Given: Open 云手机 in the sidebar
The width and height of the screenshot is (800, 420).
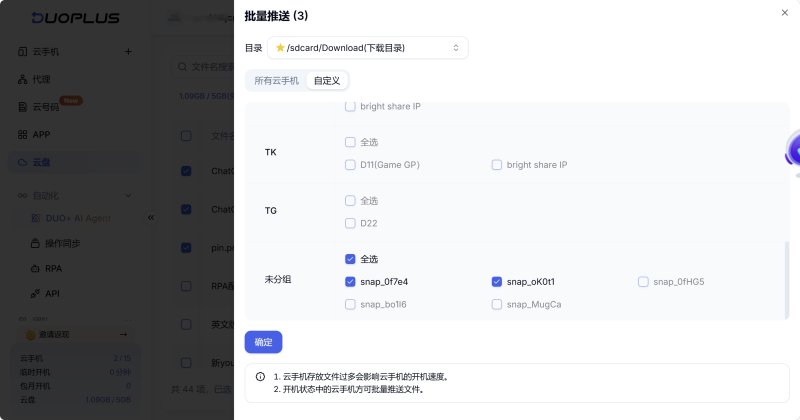Looking at the screenshot, I should (46, 52).
